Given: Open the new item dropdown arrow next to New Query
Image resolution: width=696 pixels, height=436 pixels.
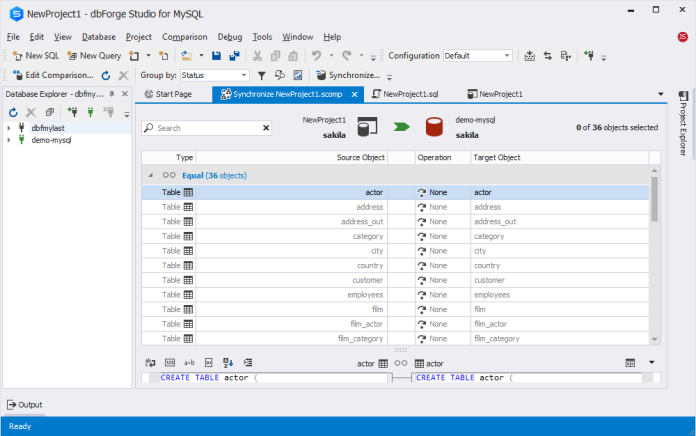Looking at the screenshot, I should coord(149,56).
